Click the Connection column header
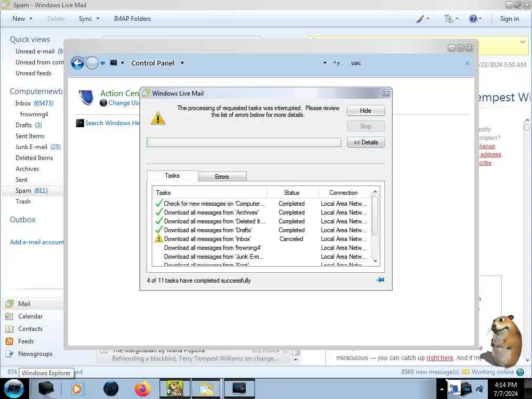 tap(343, 192)
